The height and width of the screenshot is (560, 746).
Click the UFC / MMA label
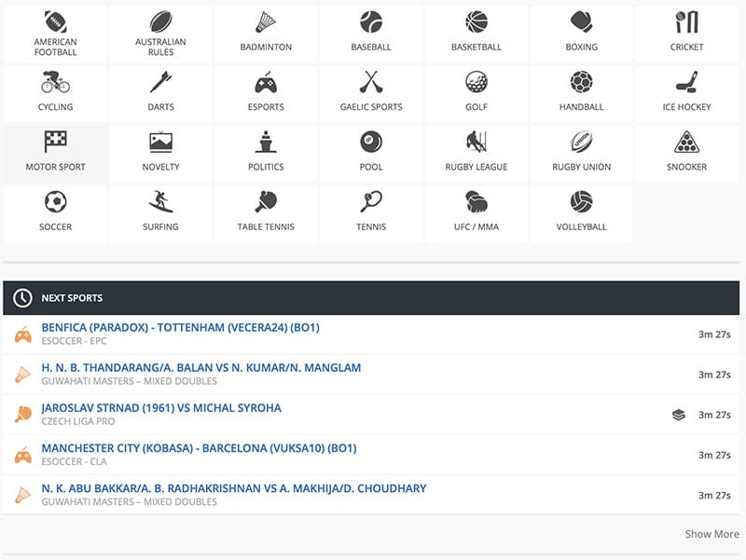click(x=477, y=226)
